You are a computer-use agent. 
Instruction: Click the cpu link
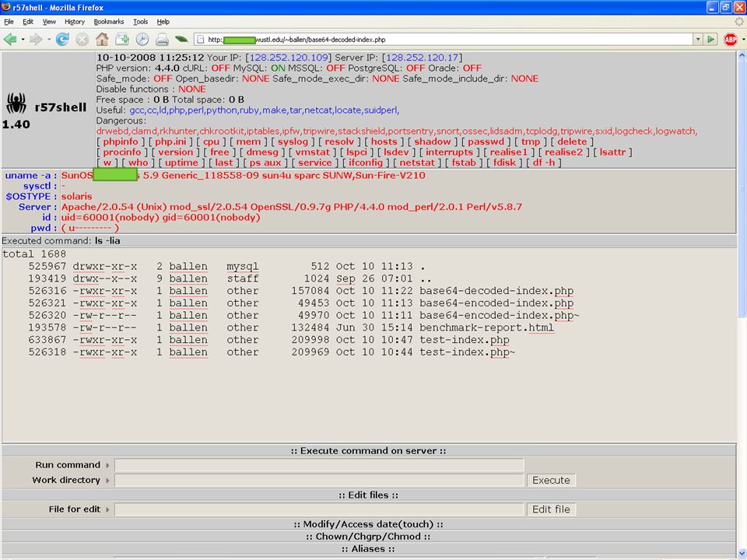(x=211, y=142)
